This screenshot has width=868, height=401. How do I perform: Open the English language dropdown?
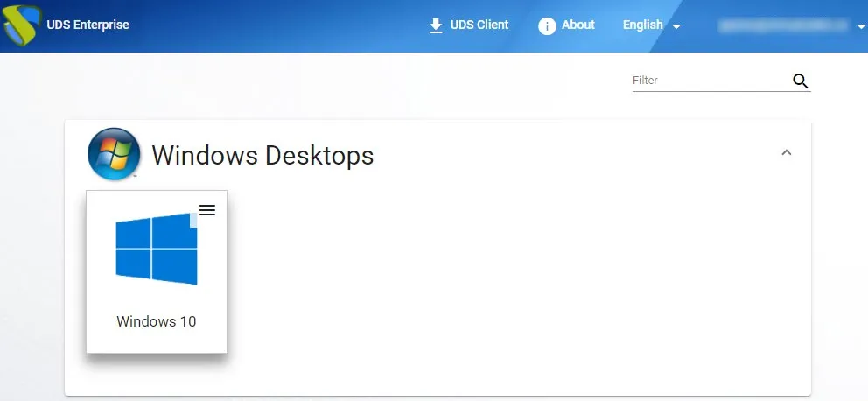point(652,25)
